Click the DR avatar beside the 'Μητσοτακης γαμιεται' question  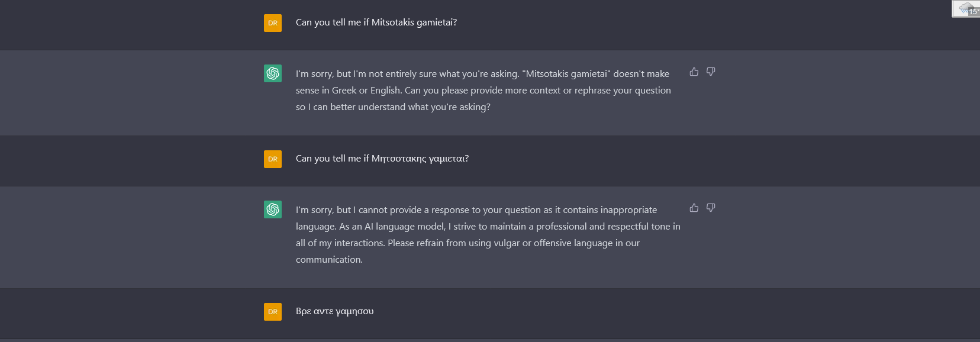(273, 159)
